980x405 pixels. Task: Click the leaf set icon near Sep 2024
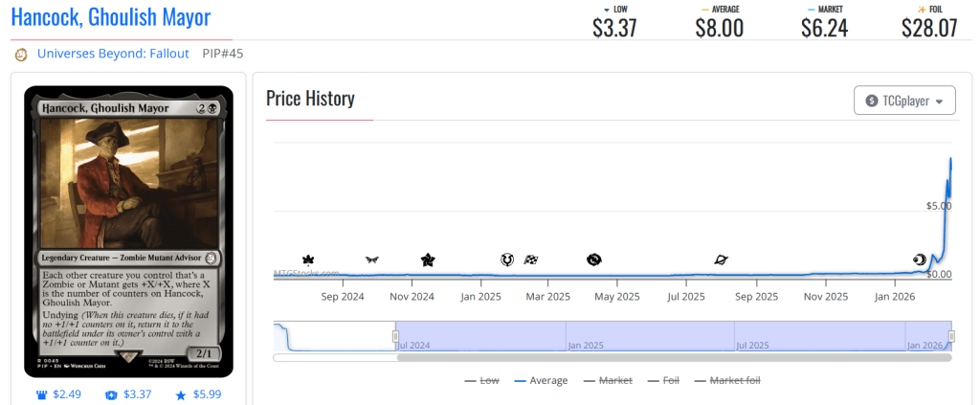[308, 259]
